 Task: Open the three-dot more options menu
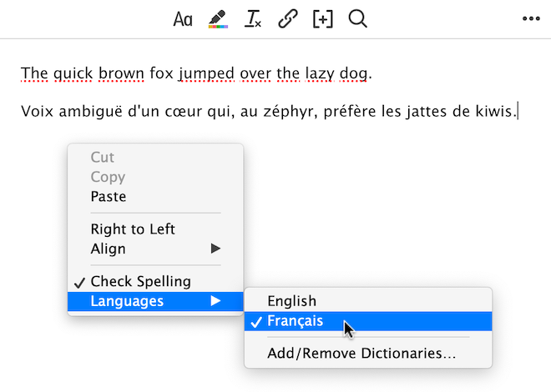click(532, 19)
